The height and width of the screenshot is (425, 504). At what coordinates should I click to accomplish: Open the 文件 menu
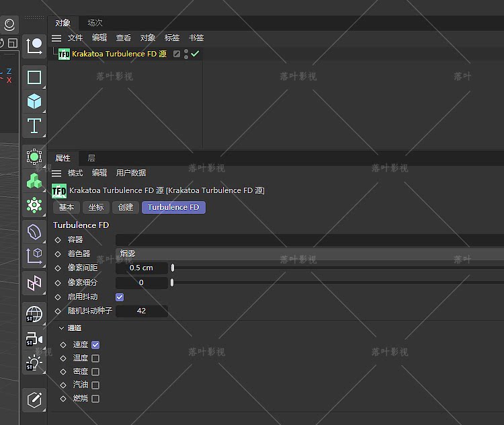coord(75,38)
